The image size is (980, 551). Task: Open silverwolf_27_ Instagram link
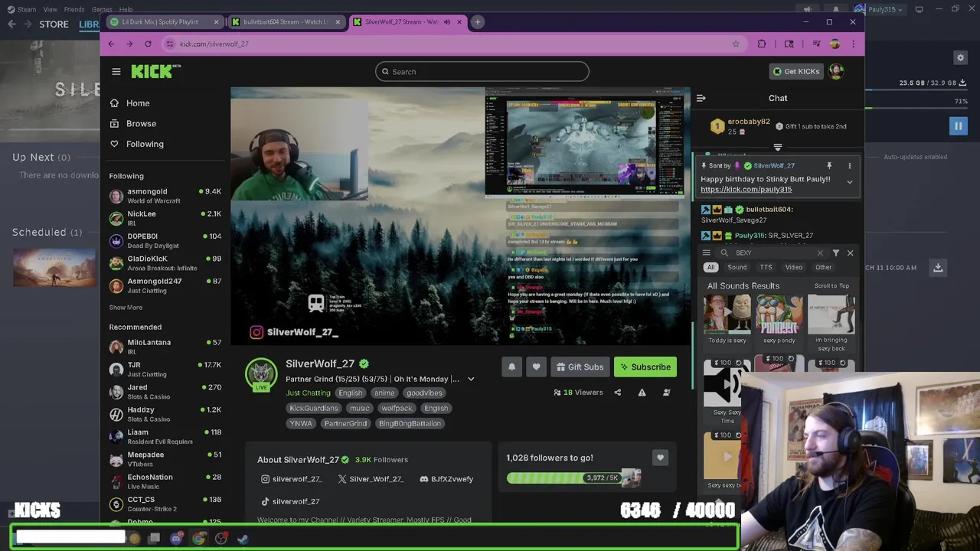292,479
